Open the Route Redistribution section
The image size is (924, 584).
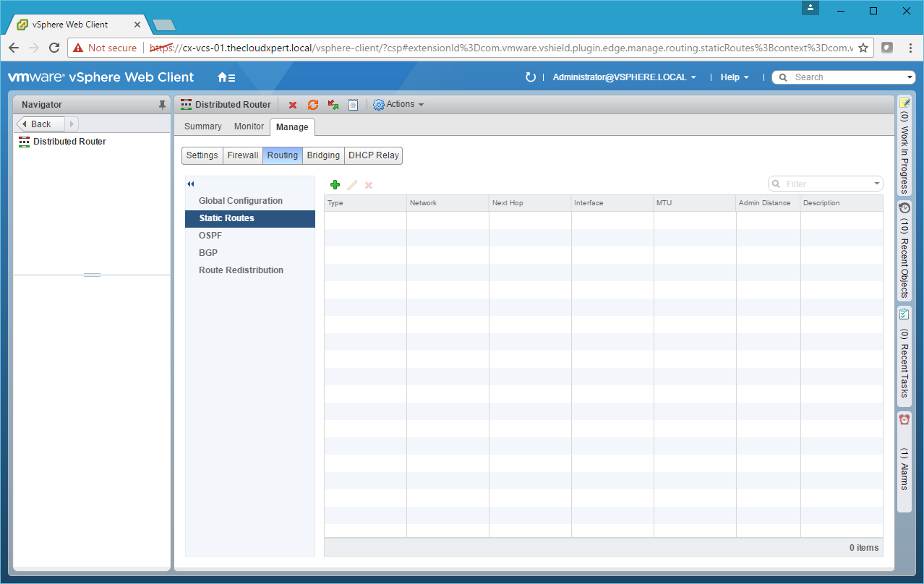[x=241, y=270]
